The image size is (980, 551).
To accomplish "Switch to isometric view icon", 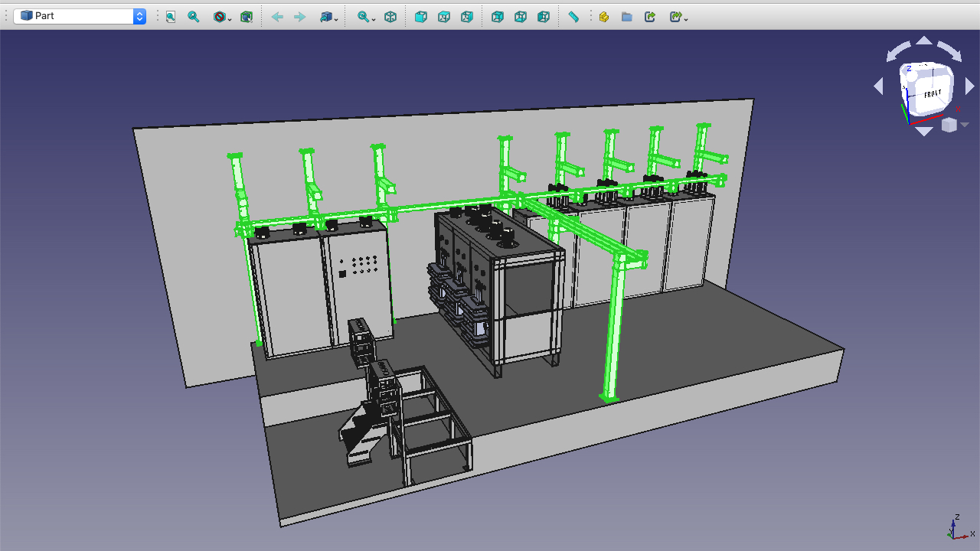I will click(x=390, y=16).
